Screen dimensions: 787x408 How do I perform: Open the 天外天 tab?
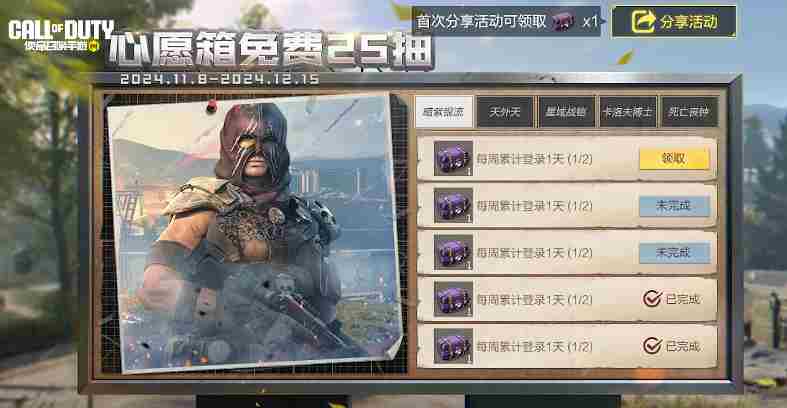pyautogui.click(x=505, y=112)
